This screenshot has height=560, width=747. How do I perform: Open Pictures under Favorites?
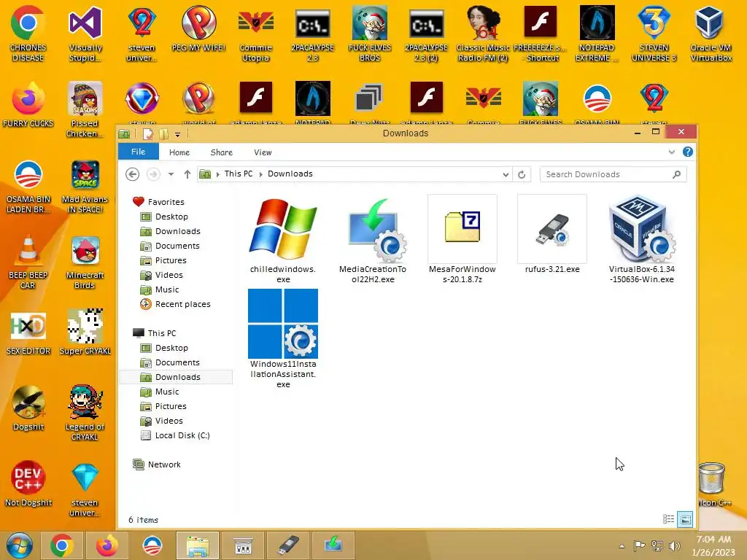(171, 260)
